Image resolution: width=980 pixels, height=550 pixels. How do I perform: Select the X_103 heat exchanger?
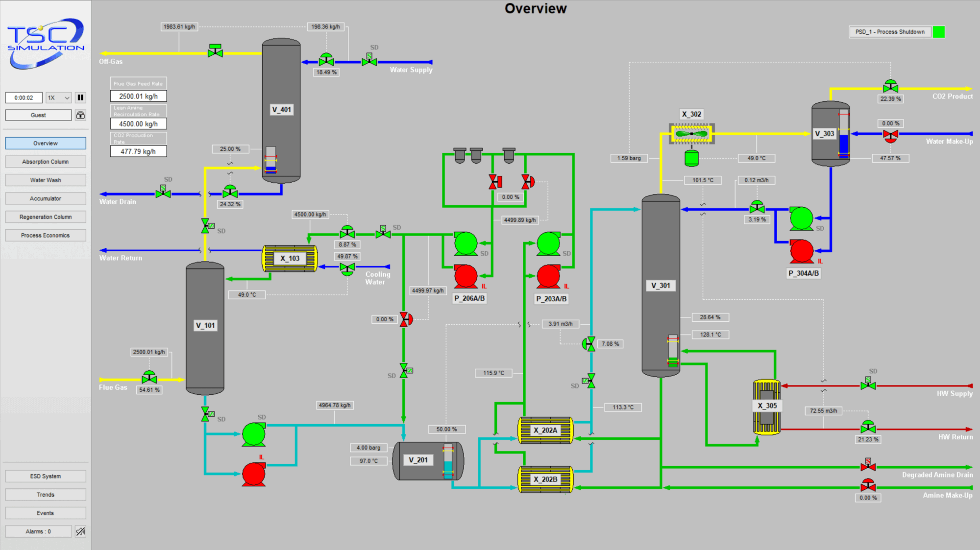290,259
